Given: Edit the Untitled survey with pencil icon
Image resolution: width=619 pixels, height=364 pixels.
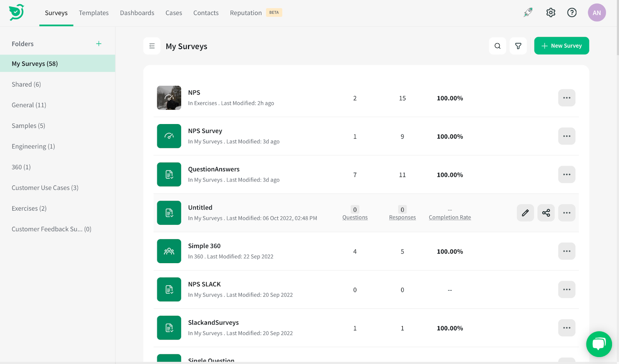Looking at the screenshot, I should (525, 213).
